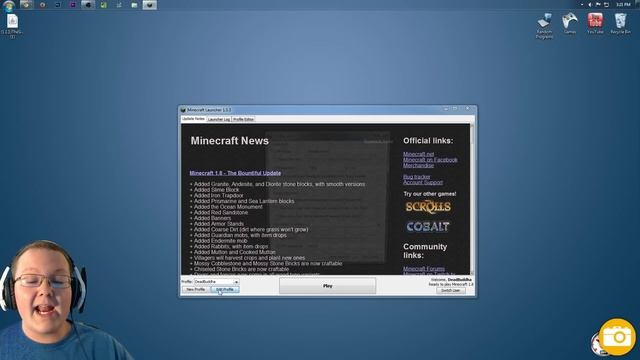Viewport: 640px width, 360px height.
Task: Open the Merchandise link
Action: click(x=418, y=165)
